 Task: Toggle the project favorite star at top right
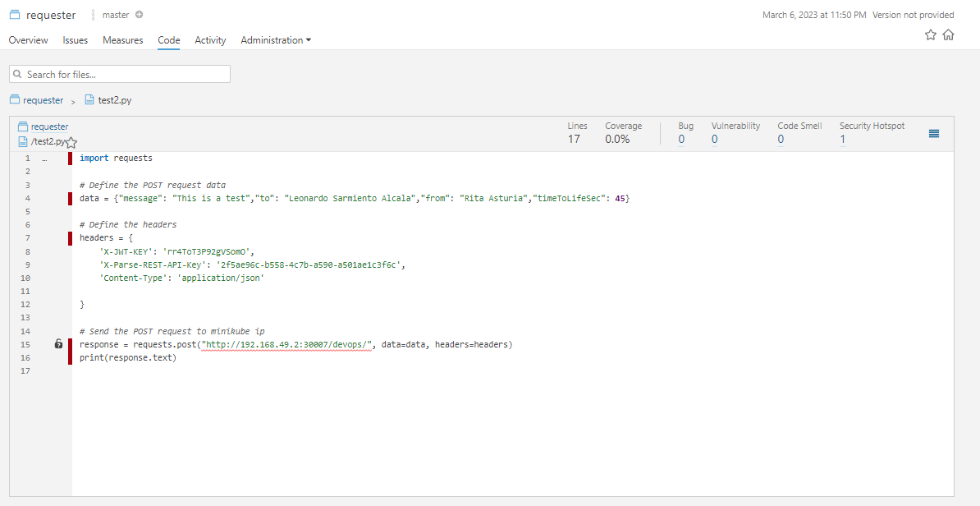click(930, 34)
